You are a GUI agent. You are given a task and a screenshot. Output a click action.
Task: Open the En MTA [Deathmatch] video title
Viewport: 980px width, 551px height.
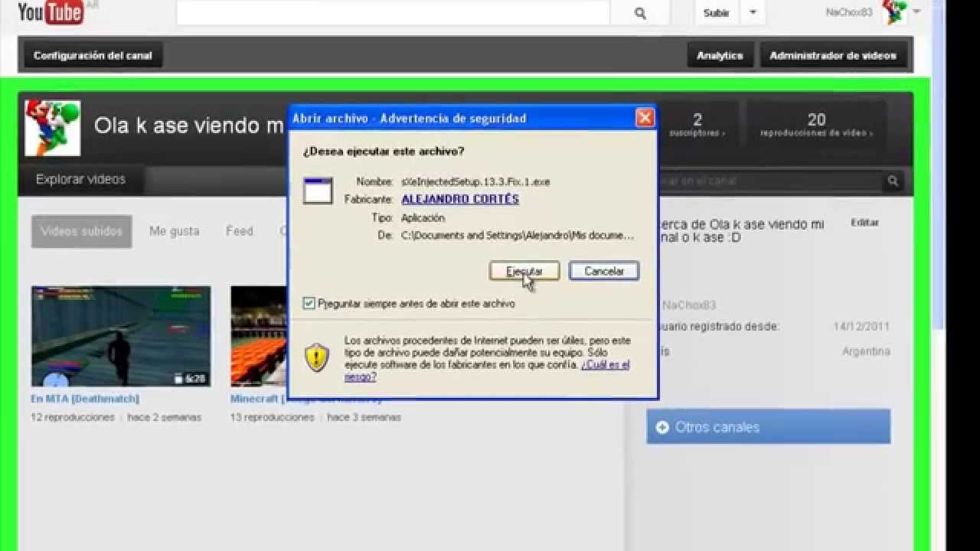(x=85, y=399)
